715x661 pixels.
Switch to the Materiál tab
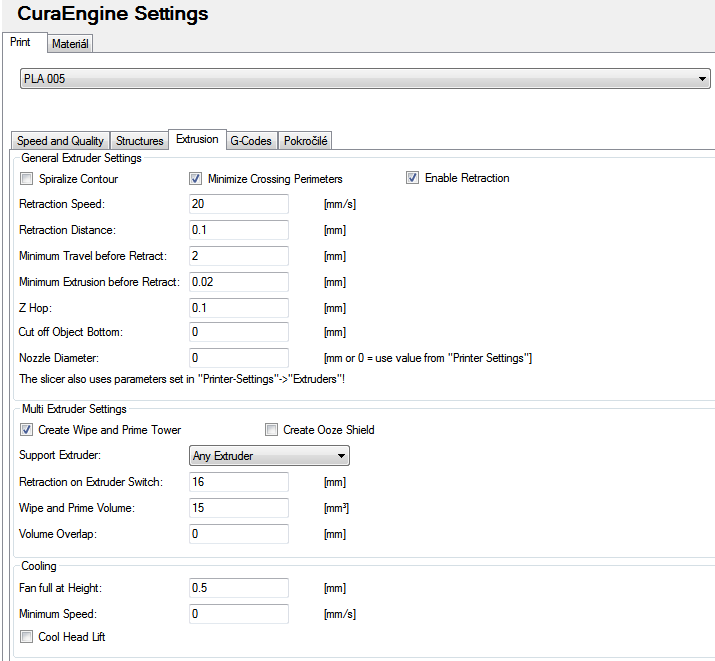pos(70,44)
